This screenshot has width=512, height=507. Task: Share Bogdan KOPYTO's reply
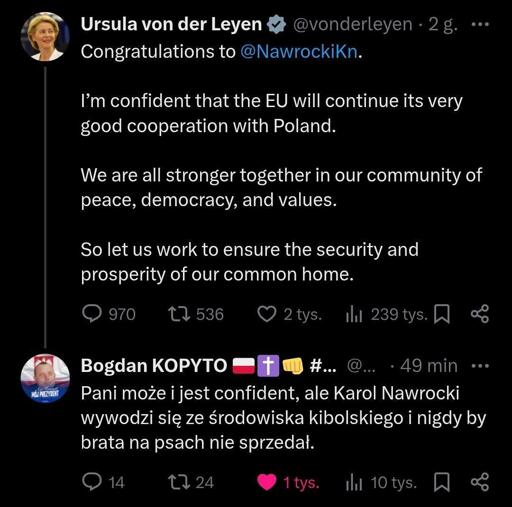coord(480,482)
